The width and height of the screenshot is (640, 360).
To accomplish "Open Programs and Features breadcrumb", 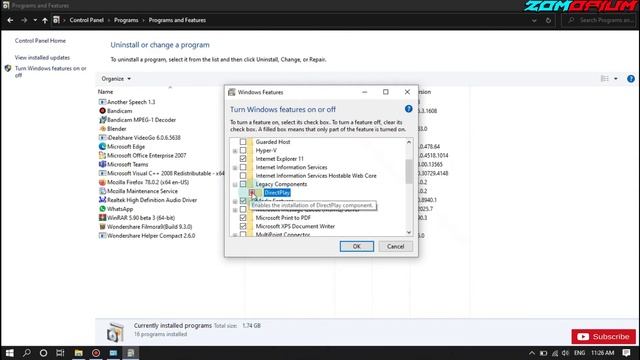I will [x=177, y=20].
